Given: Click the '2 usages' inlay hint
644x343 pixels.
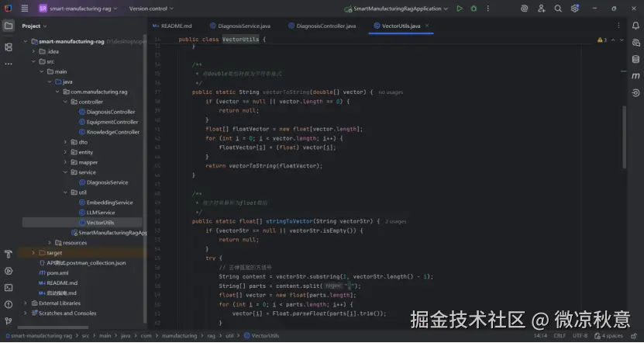Looking at the screenshot, I should point(395,222).
